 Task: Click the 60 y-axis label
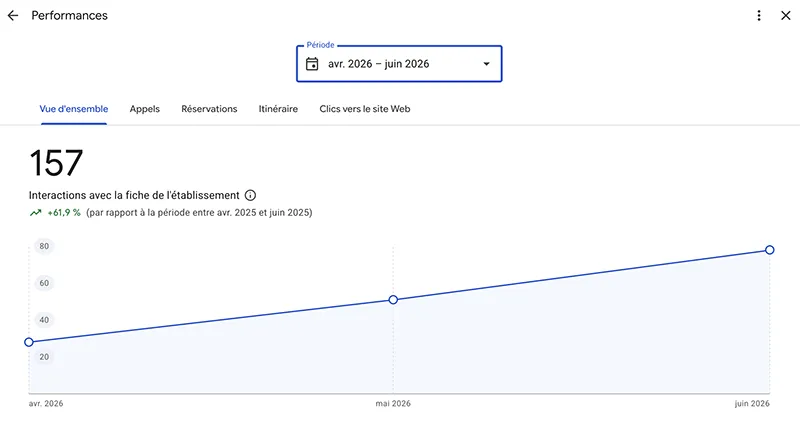pos(44,283)
